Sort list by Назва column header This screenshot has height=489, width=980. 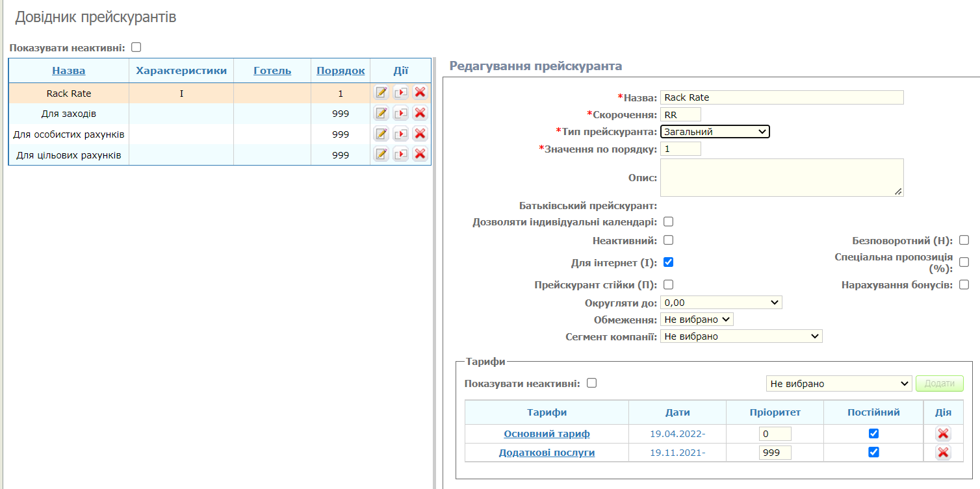tap(69, 71)
